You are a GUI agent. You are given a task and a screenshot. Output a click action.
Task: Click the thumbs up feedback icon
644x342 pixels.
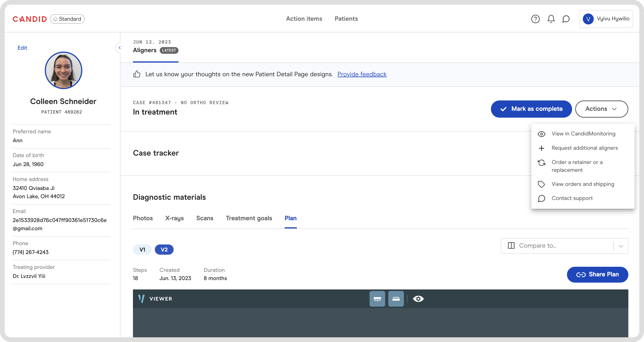point(137,74)
